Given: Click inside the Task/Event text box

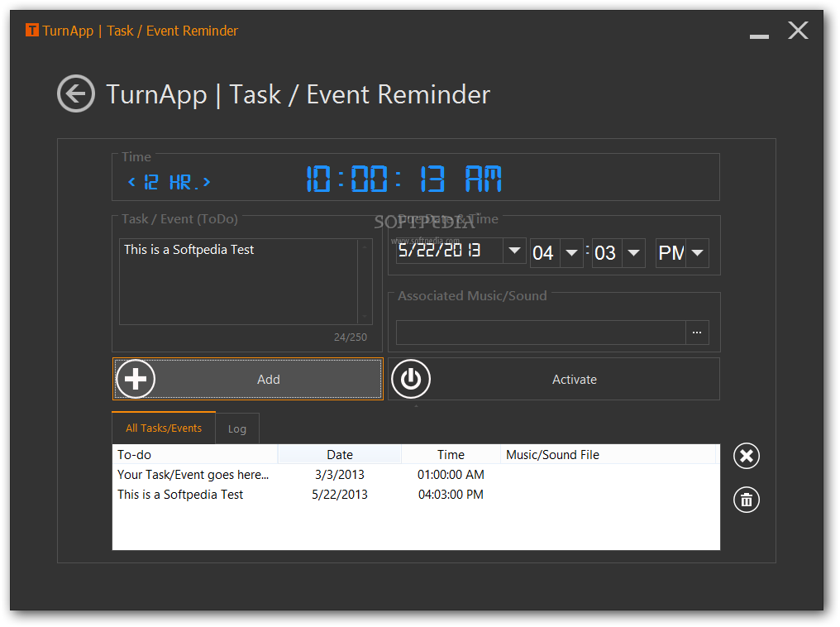Looking at the screenshot, I should coord(238,282).
